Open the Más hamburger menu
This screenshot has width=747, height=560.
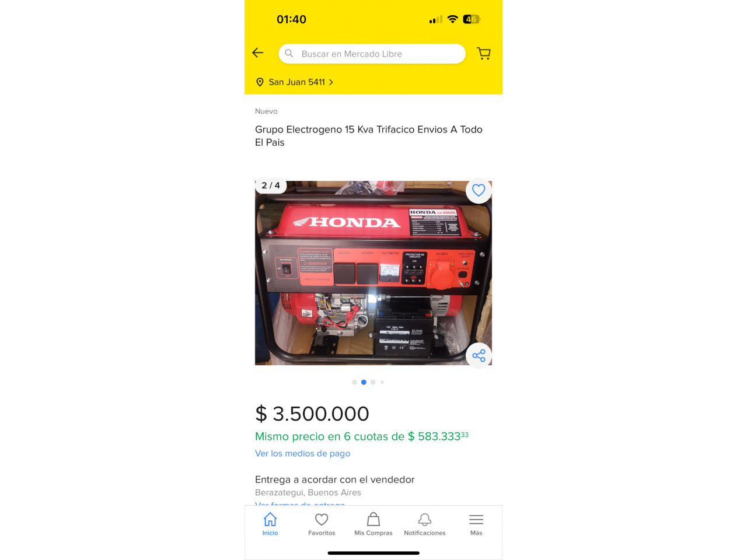point(476,524)
